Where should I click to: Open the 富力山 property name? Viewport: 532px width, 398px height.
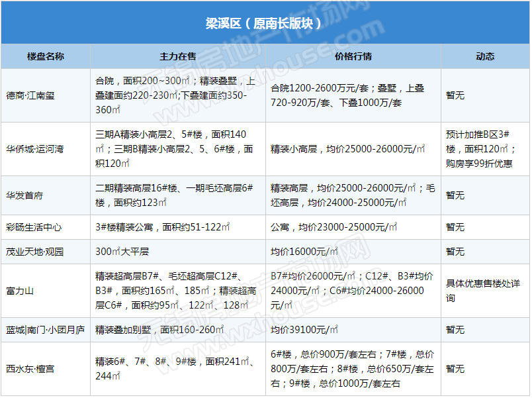pyautogui.click(x=20, y=291)
